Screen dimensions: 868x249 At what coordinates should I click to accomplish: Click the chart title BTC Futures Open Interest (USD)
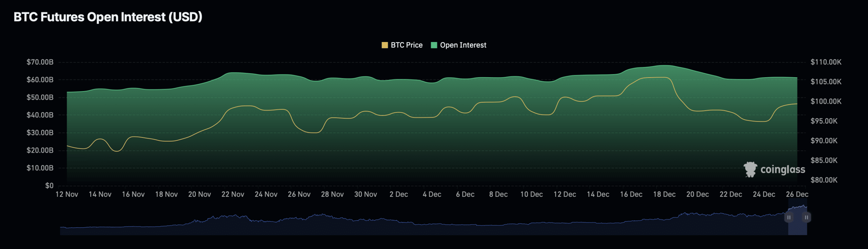[108, 17]
